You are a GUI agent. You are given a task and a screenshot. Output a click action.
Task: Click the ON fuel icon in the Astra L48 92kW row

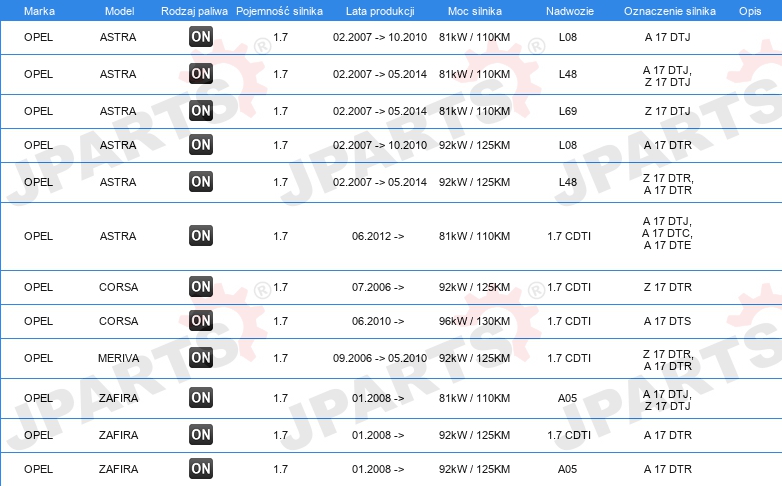(x=201, y=181)
